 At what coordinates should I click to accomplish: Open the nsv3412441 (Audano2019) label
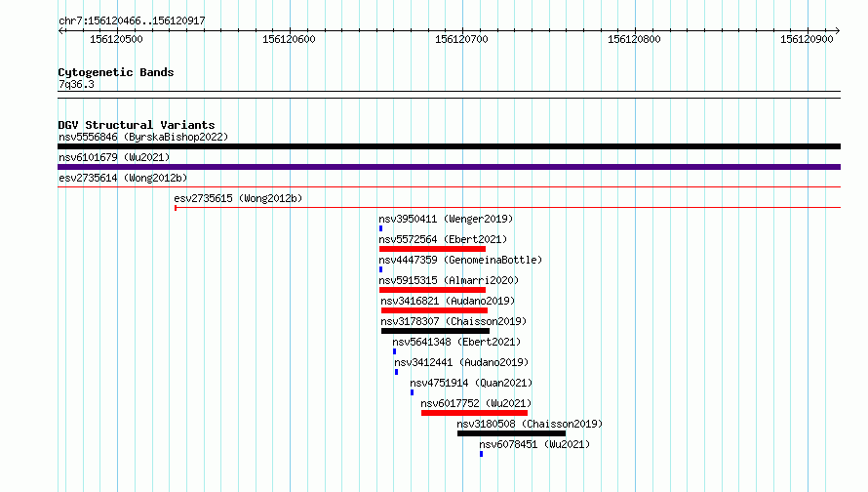(461, 362)
